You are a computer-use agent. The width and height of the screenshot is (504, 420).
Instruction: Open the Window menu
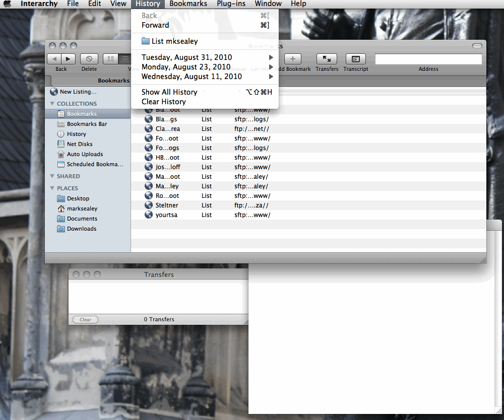(x=268, y=4)
